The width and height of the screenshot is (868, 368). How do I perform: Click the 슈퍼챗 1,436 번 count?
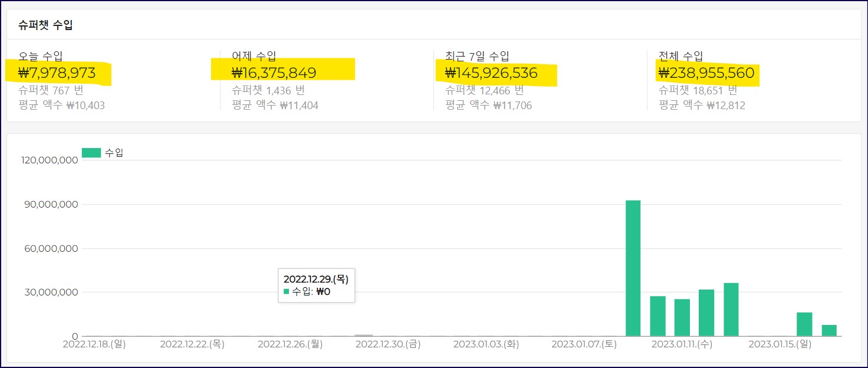(268, 91)
